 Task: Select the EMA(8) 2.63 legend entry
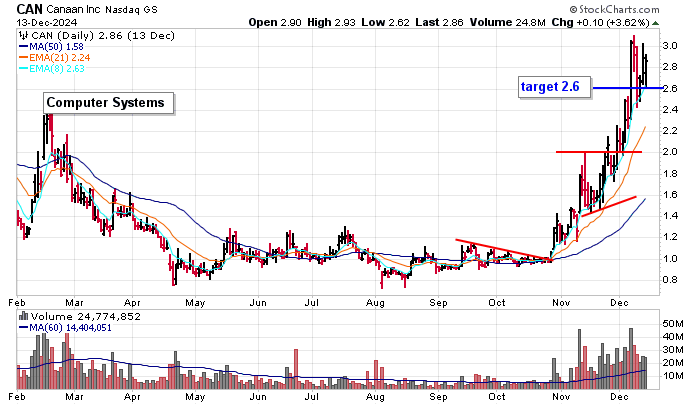click(52, 68)
